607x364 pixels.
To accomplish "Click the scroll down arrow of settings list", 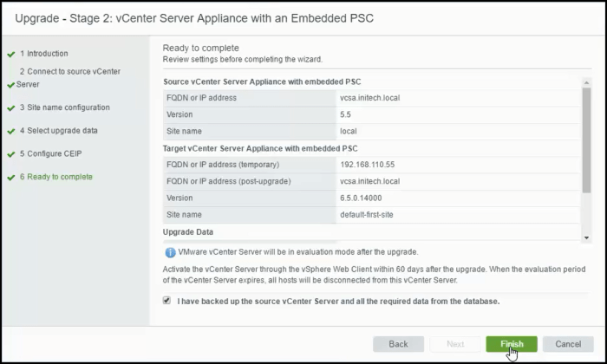I will pos(586,236).
